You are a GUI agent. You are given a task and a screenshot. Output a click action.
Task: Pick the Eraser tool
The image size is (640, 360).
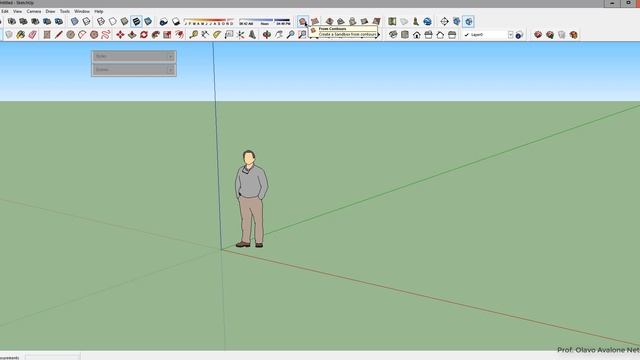(x=33, y=35)
